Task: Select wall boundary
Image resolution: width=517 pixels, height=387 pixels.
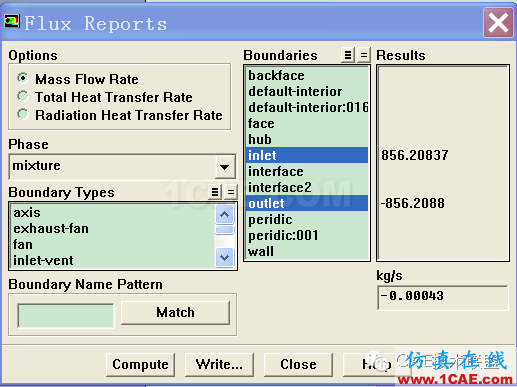Action: click(x=307, y=251)
